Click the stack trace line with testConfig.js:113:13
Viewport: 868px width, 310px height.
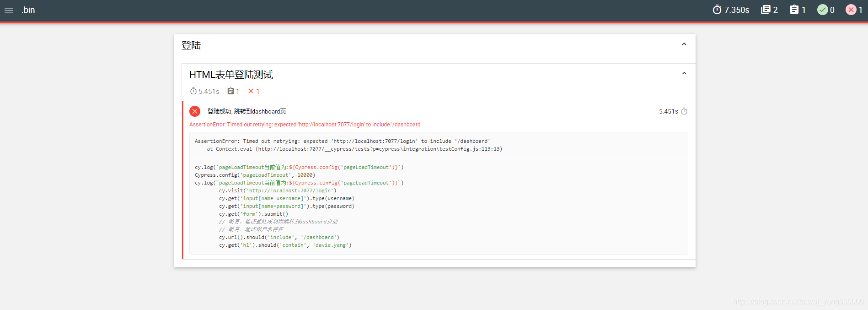tap(354, 149)
